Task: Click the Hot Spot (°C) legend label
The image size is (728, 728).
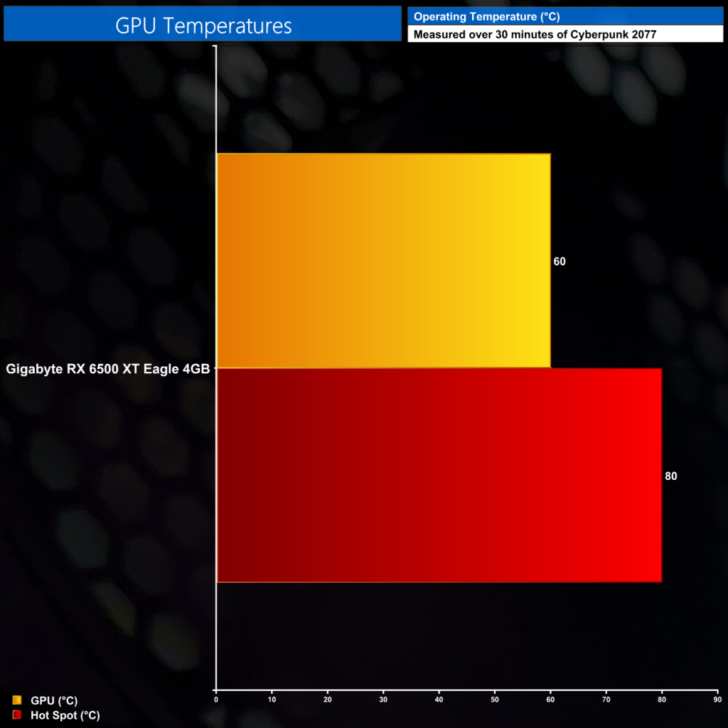Action: coord(65,715)
